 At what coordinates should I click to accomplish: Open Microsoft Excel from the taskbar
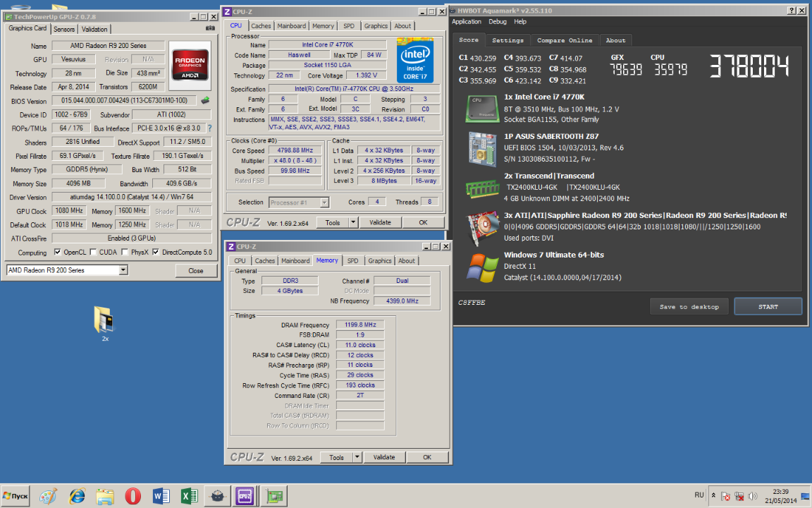pyautogui.click(x=189, y=496)
